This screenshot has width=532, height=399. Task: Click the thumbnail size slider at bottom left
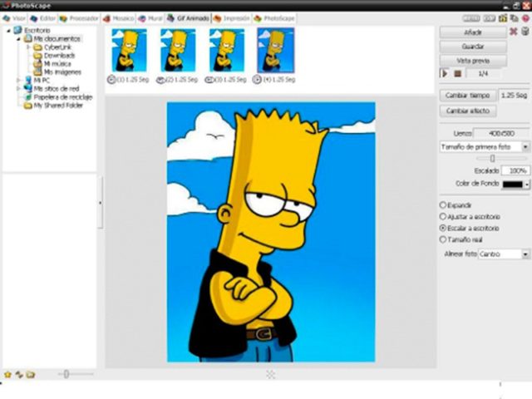[66, 374]
